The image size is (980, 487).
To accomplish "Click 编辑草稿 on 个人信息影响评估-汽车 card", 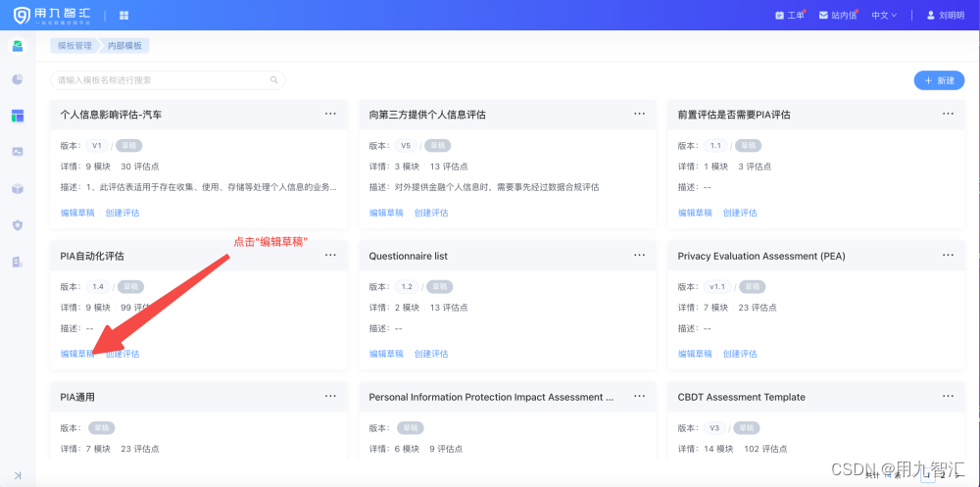I will tap(77, 213).
